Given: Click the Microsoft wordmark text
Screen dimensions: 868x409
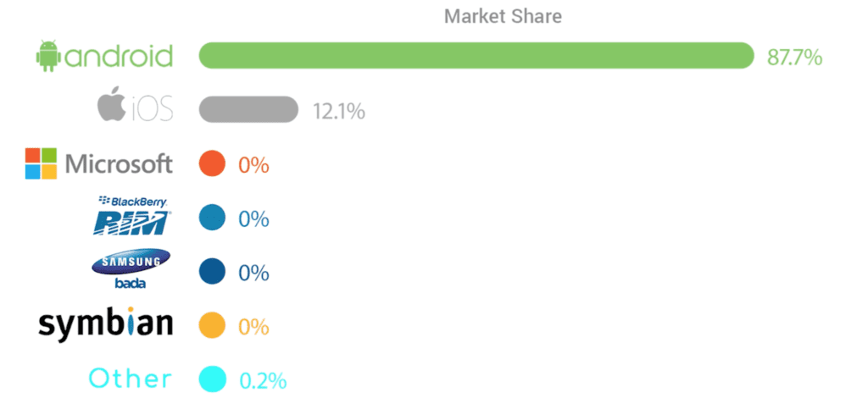Looking at the screenshot, I should pos(119,163).
